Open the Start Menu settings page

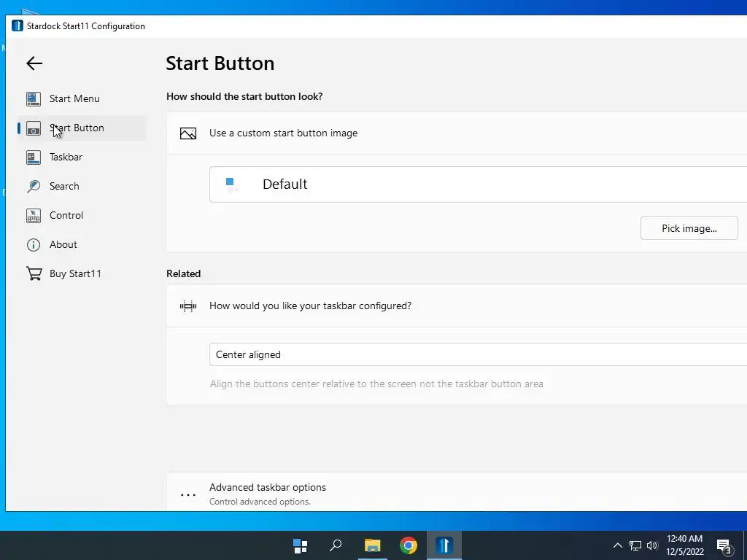coord(82,99)
